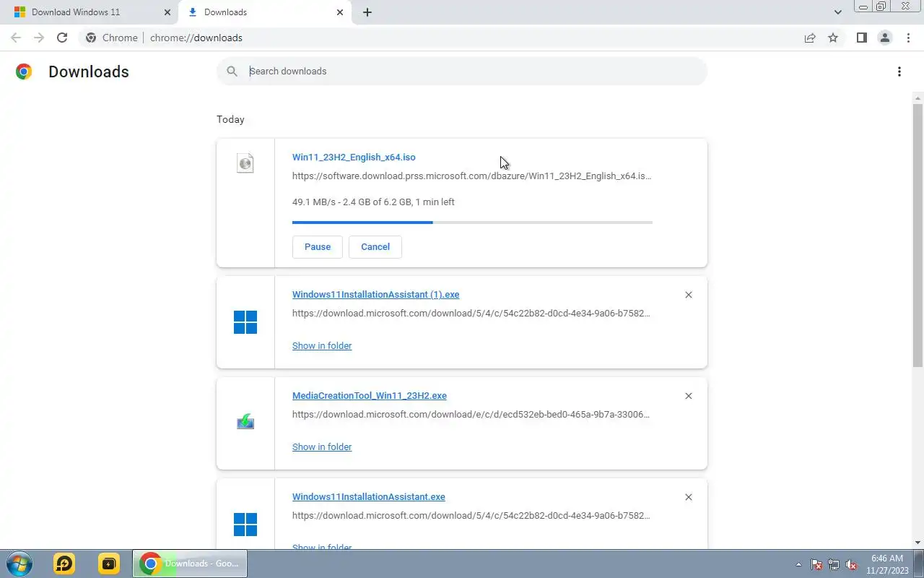Screen dimensions: 924x578
Task: Remove Windows11InstallationAssistant.exe from list
Action: (689, 497)
